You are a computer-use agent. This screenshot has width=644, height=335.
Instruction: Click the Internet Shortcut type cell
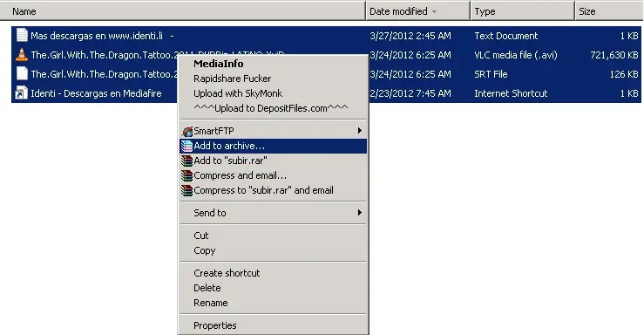coord(511,93)
